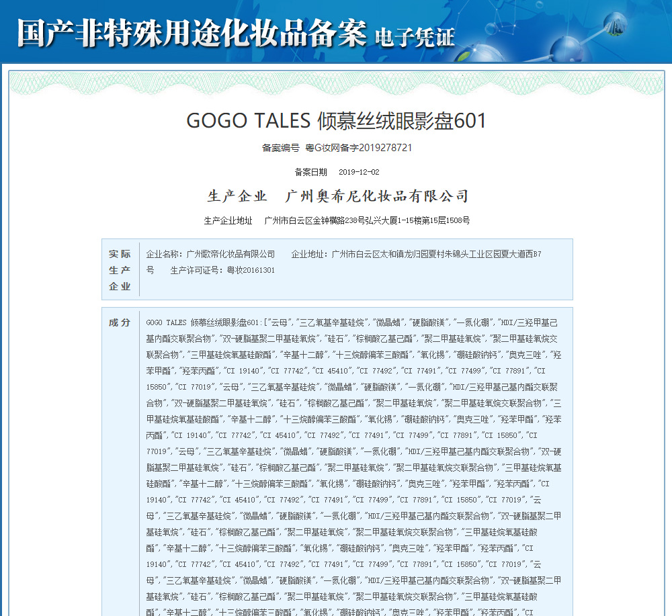Click the label 生产企业地址

click(x=228, y=220)
